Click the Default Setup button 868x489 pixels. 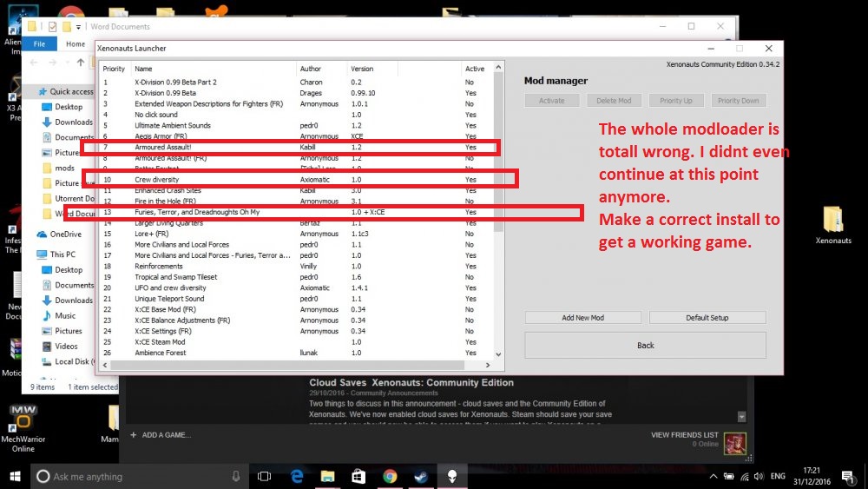[x=707, y=317]
